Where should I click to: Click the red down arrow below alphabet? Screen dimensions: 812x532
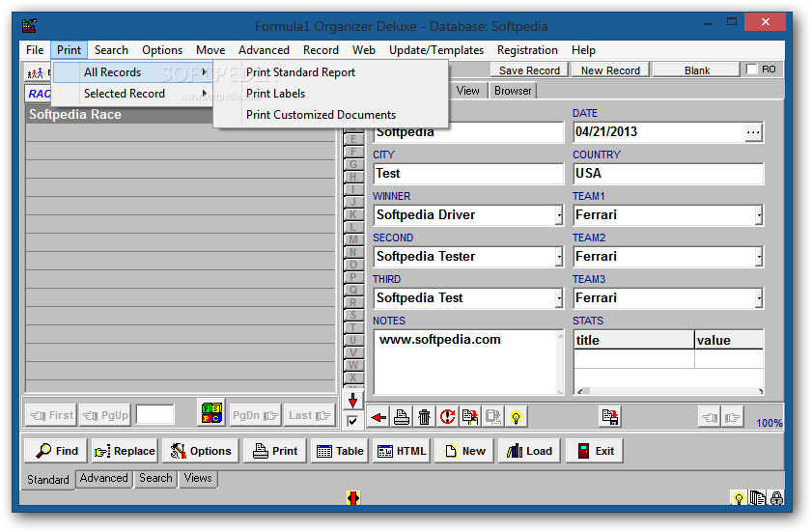click(x=352, y=401)
